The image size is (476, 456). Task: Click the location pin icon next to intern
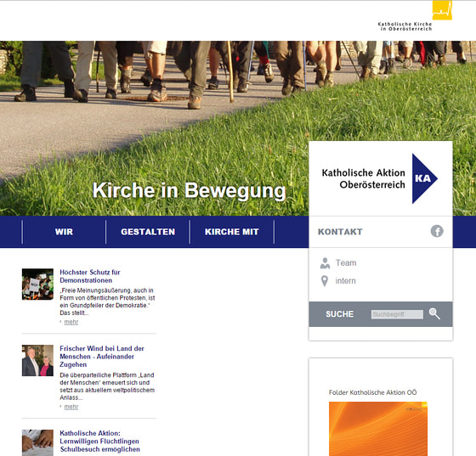325,281
